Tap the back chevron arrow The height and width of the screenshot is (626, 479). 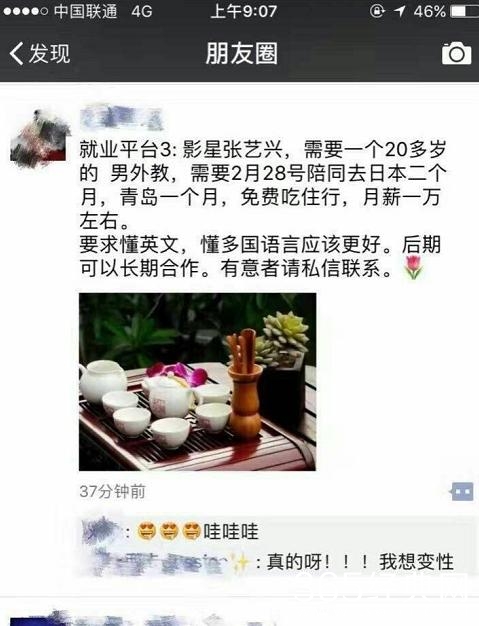[x=16, y=53]
